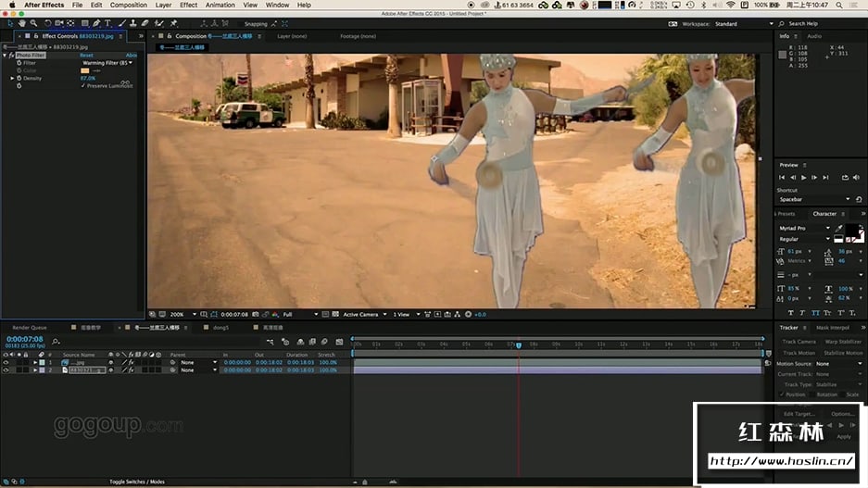Select the Puppet Pin tool
This screenshot has height=488, width=868.
coord(174,23)
